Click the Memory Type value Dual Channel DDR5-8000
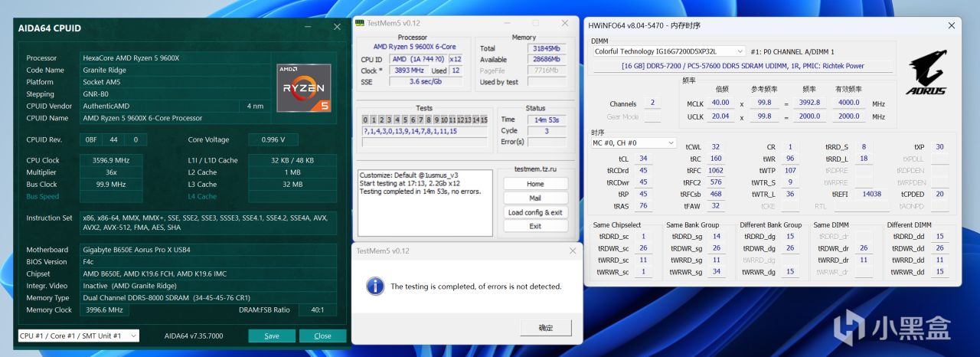Screen dimensions: 980x357 click(208, 297)
